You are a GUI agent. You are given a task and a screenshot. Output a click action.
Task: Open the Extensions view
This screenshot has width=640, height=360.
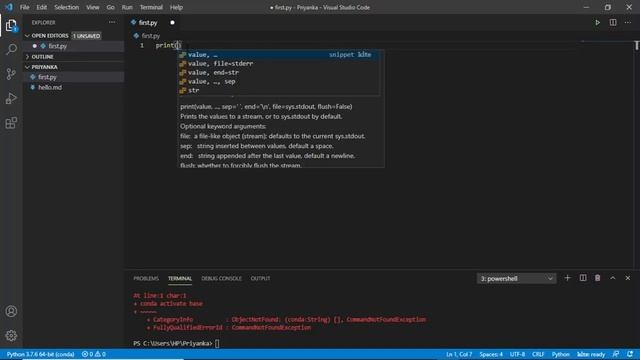[x=11, y=123]
